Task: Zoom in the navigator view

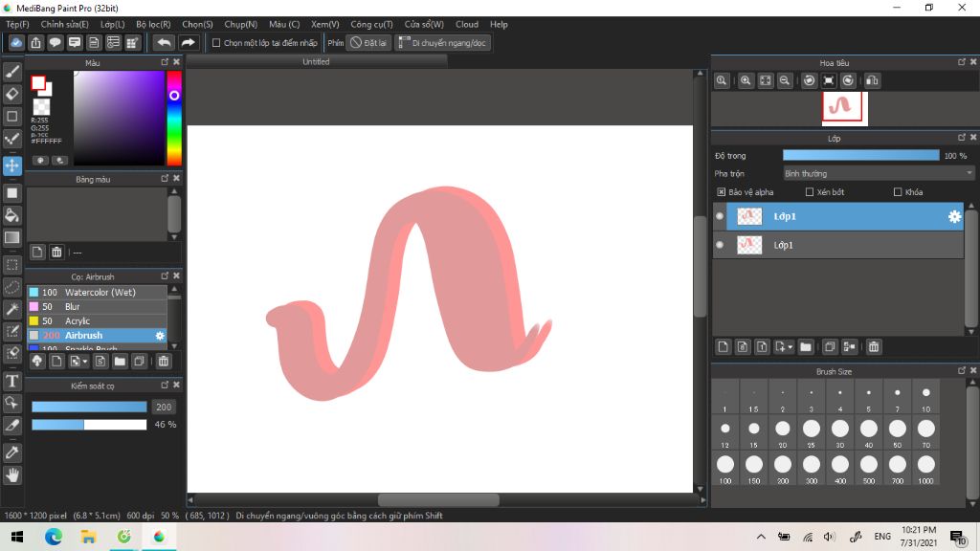Action: coord(746,80)
